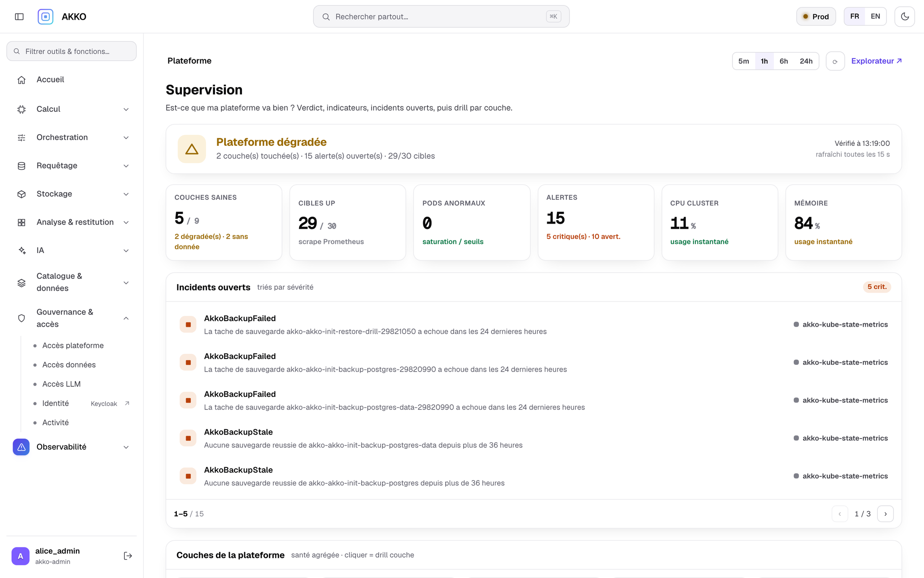Click the search magnifier icon in top bar
The width and height of the screenshot is (924, 578).
click(326, 17)
